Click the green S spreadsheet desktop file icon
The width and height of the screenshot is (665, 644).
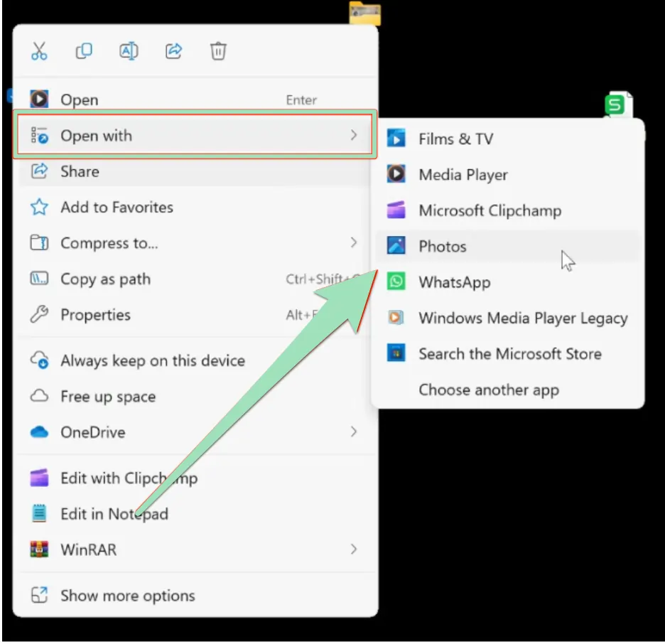617,104
